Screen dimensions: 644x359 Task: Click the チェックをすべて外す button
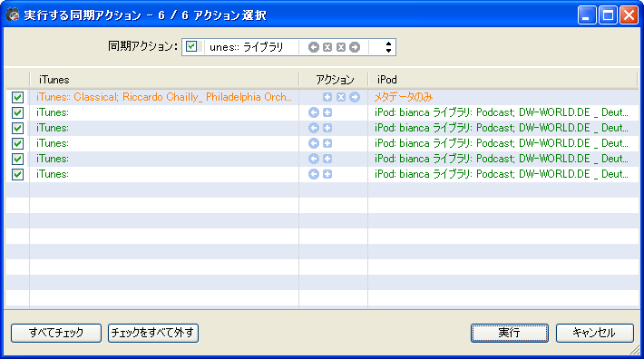tap(153, 333)
